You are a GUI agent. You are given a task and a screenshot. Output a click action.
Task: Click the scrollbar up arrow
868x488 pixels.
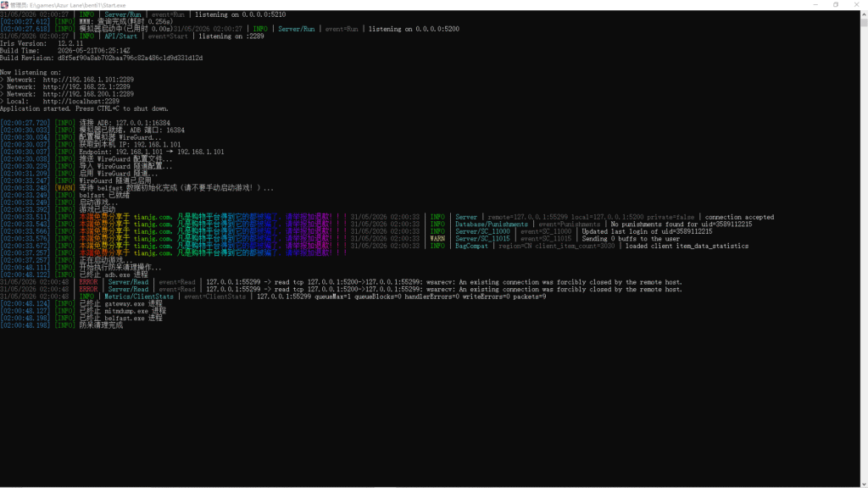[864, 14]
